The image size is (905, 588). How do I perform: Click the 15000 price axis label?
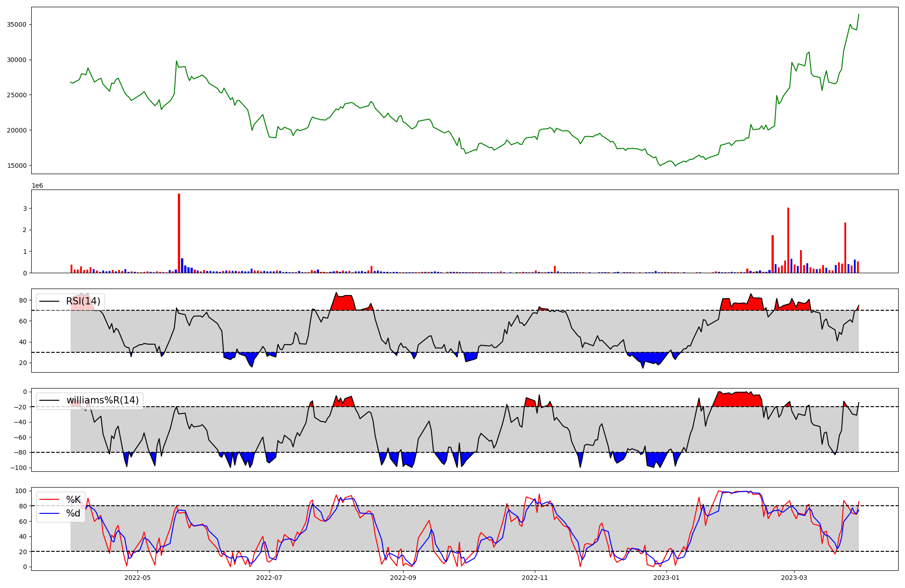16,166
